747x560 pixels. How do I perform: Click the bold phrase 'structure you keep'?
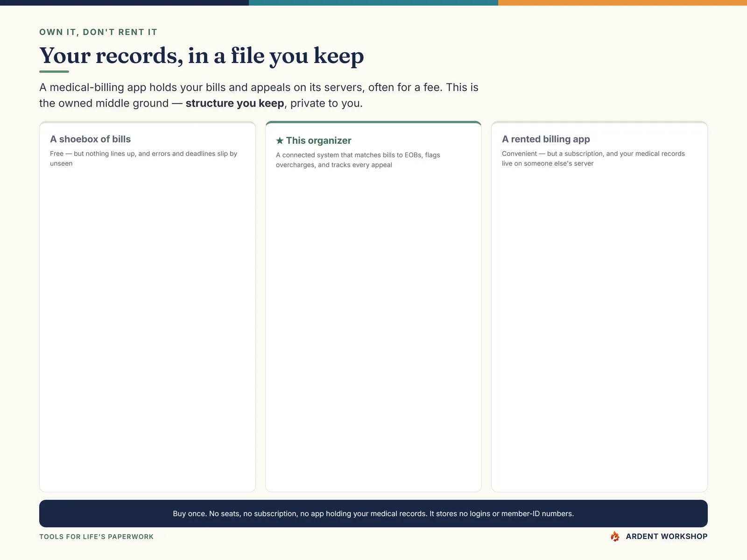click(x=235, y=103)
